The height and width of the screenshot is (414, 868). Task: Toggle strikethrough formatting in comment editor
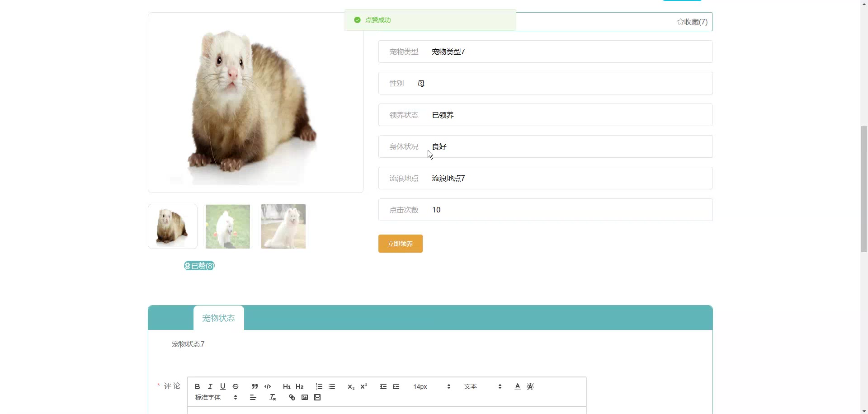[x=235, y=386]
